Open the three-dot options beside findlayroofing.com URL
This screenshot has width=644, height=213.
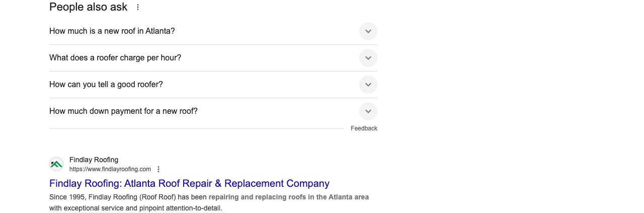(158, 169)
